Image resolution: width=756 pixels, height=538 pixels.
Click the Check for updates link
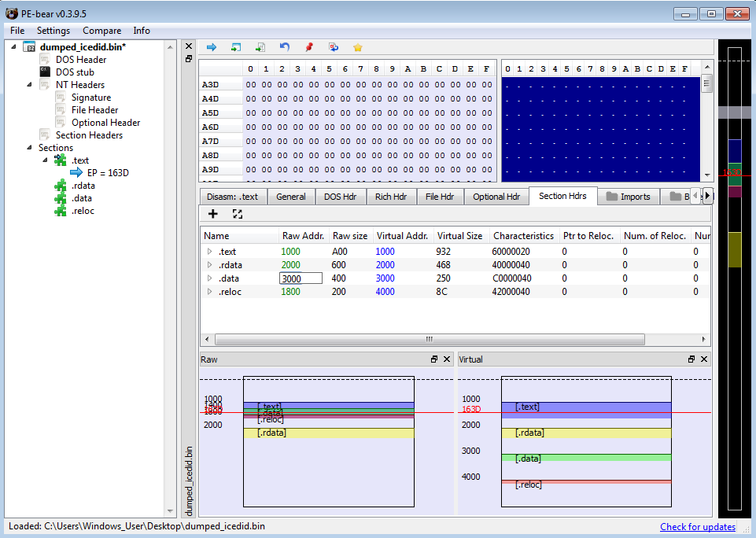point(697,527)
